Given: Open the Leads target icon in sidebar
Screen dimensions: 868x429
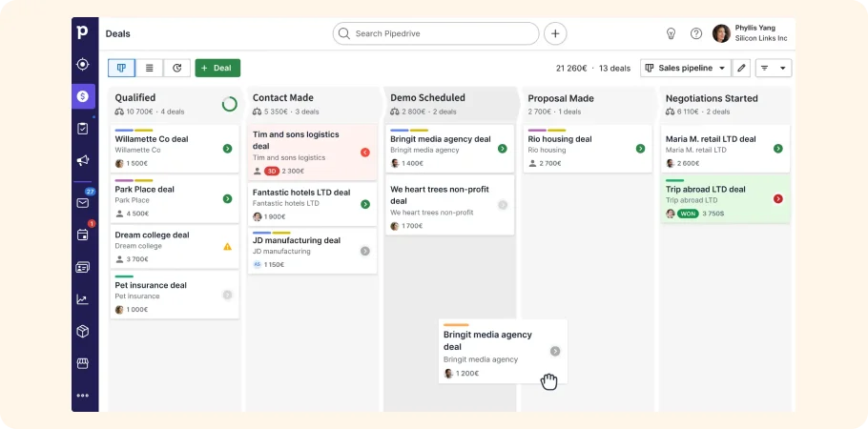Looking at the screenshot, I should coord(82,64).
